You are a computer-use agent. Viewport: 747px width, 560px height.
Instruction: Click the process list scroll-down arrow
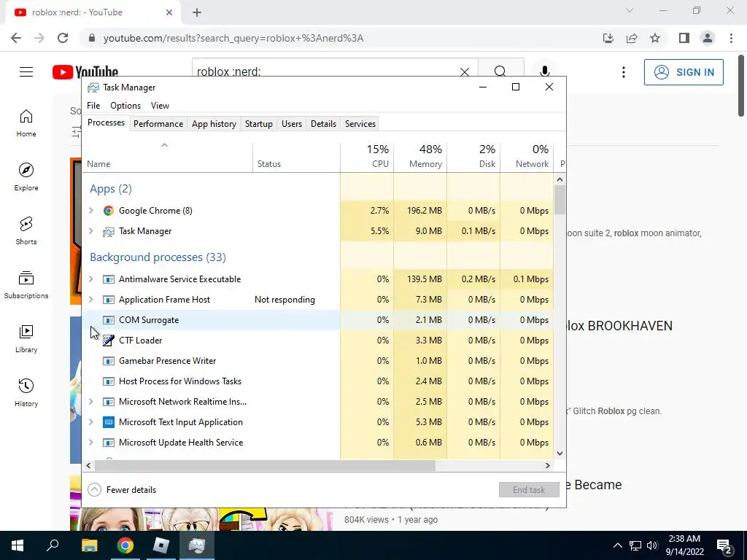click(x=560, y=454)
